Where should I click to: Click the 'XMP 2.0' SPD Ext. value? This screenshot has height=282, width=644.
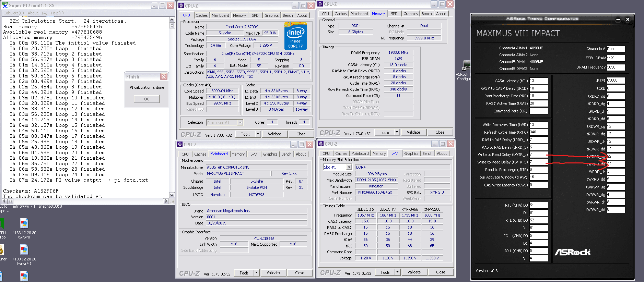coord(437,192)
